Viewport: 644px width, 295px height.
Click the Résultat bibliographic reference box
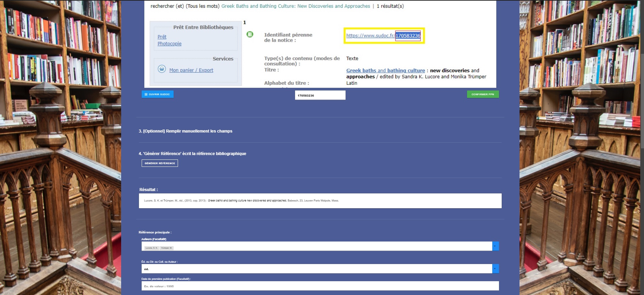coord(320,201)
